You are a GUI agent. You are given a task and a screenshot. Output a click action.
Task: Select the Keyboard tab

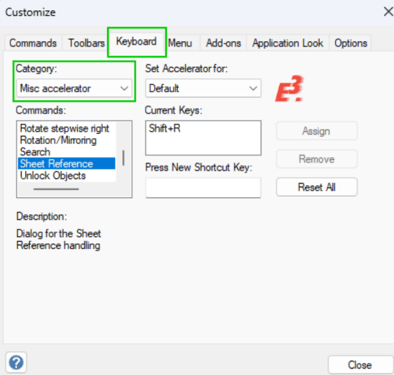click(136, 42)
